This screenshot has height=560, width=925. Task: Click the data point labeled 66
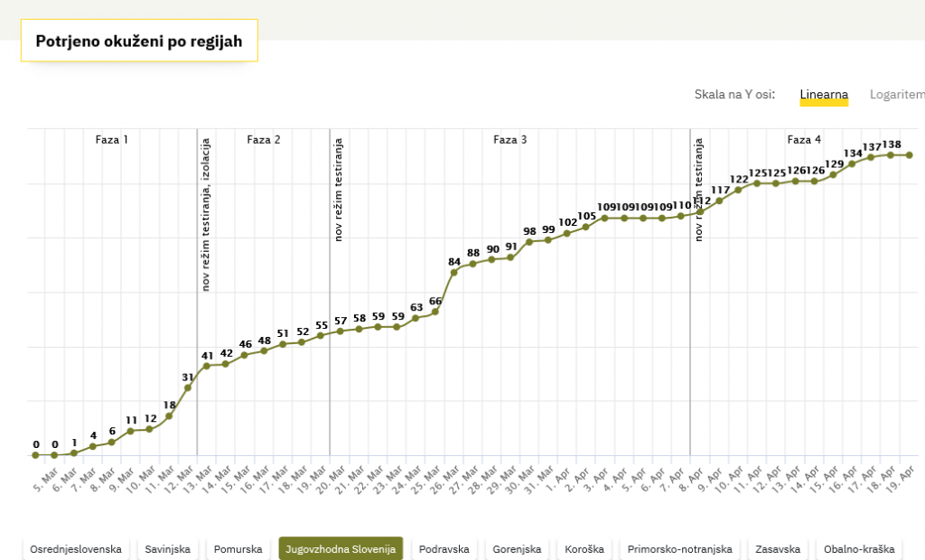point(434,312)
